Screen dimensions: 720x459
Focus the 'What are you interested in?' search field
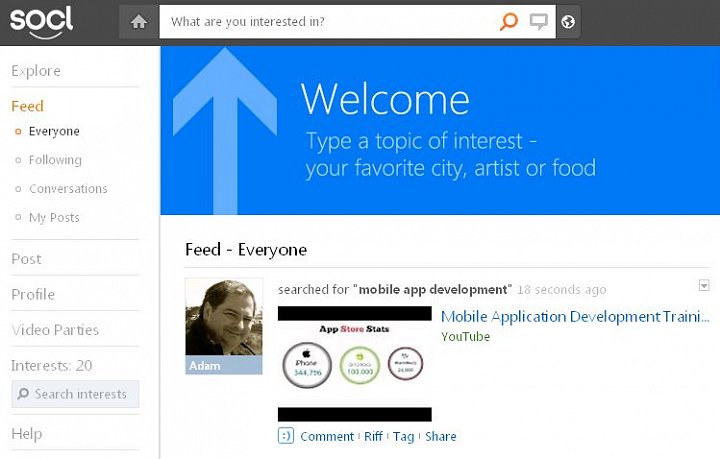330,21
